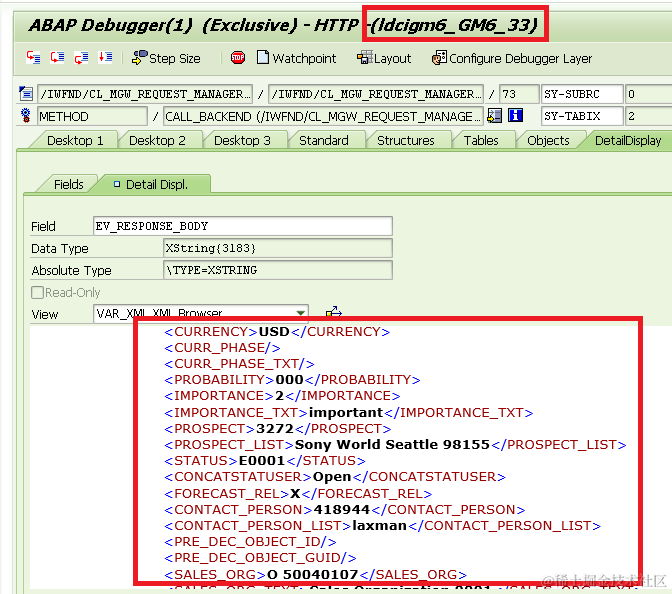Toggle the Read-Only checkbox
672x594 pixels.
[x=37, y=292]
